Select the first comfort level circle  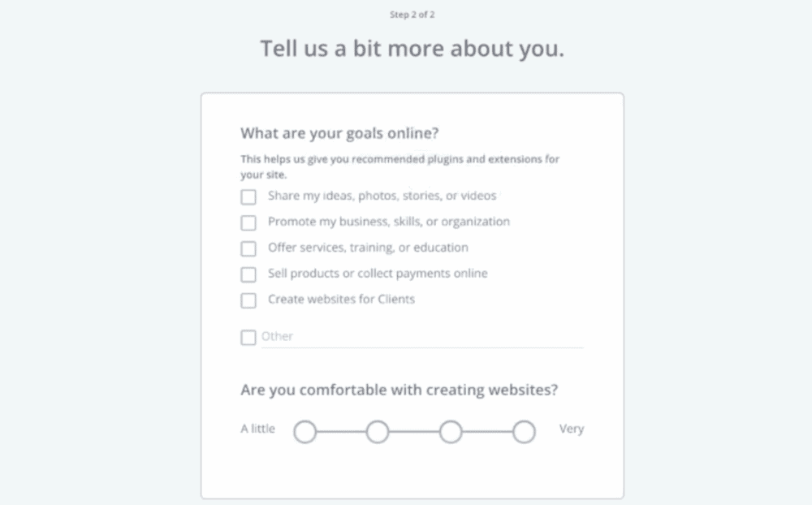coord(304,431)
